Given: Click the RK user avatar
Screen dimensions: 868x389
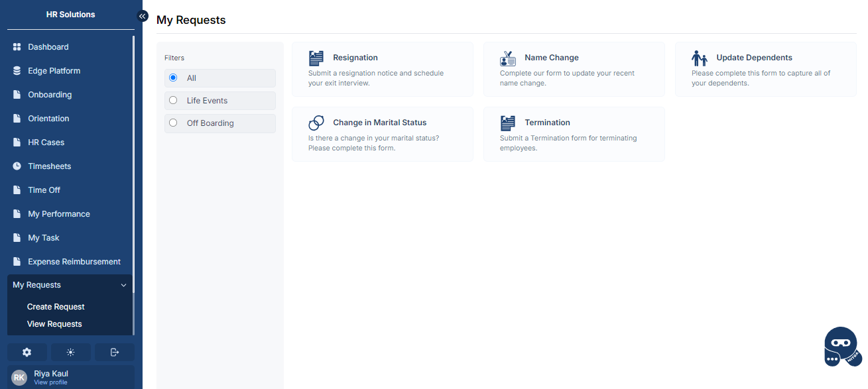Looking at the screenshot, I should click(20, 377).
